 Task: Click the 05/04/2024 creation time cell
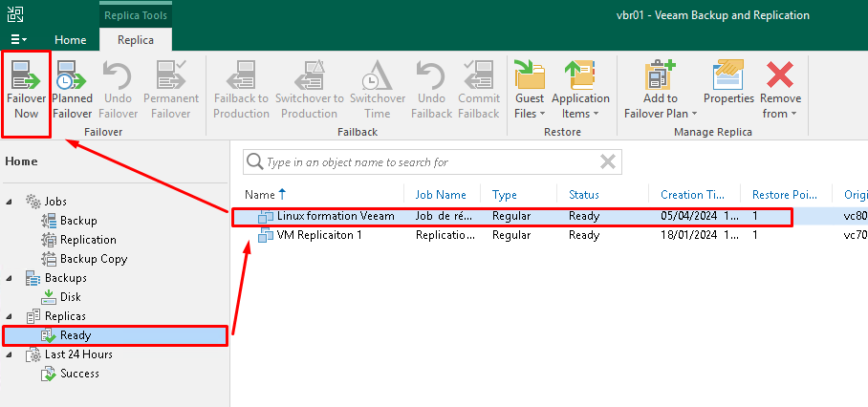(x=699, y=216)
